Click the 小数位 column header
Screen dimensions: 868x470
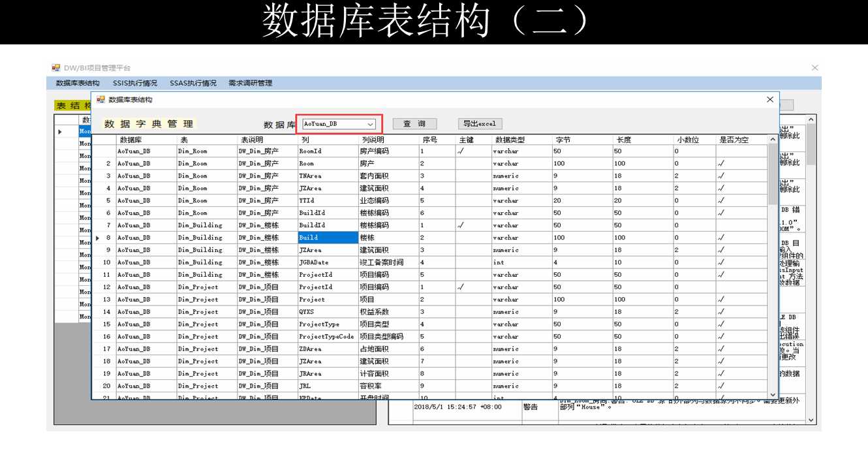694,140
